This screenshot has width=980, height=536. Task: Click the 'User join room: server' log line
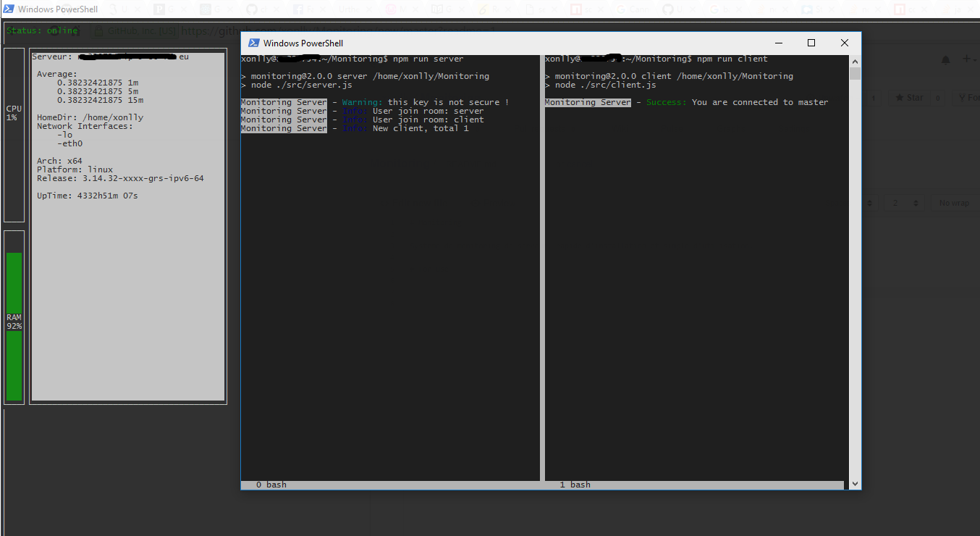pyautogui.click(x=428, y=111)
